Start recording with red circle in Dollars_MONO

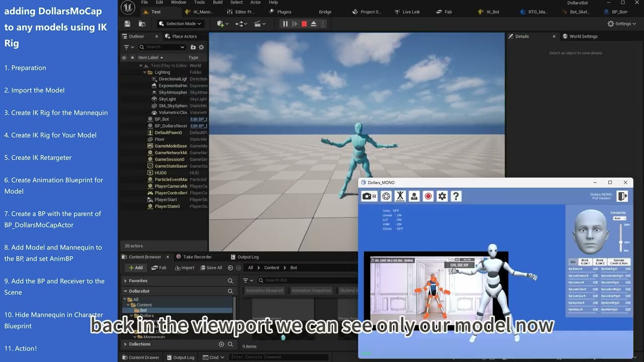[x=428, y=196]
